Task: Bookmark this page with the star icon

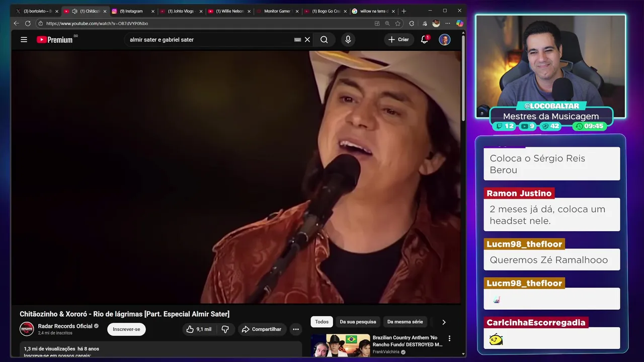Action: click(x=397, y=23)
